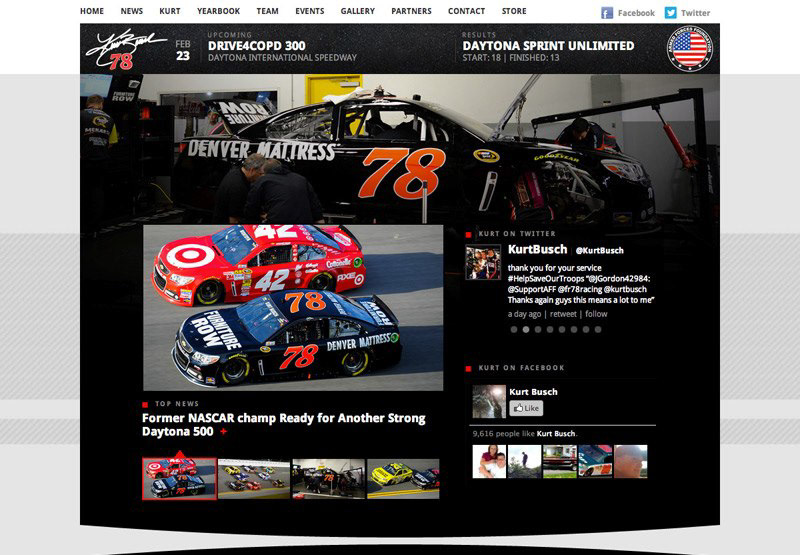Open DAYTONA SPRINT UNLIMITED results

[548, 46]
